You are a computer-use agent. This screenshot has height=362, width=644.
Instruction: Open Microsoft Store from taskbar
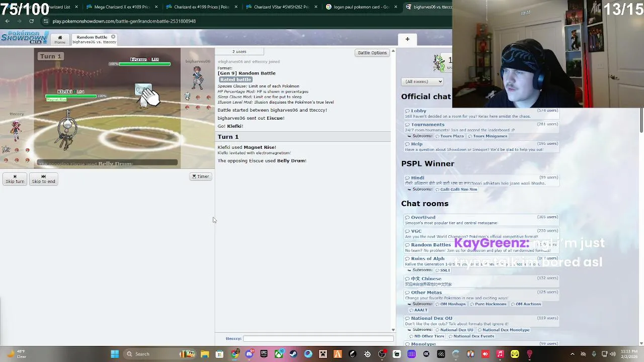[219, 354]
